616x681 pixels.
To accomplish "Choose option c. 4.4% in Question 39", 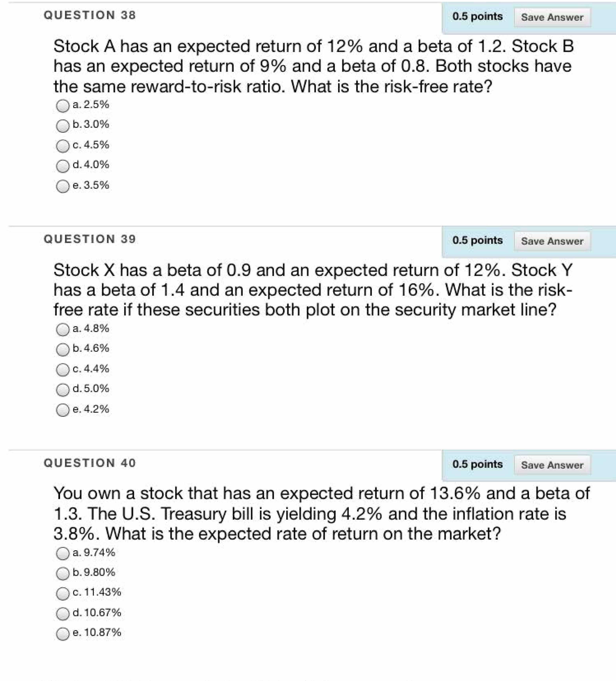I will (x=62, y=370).
